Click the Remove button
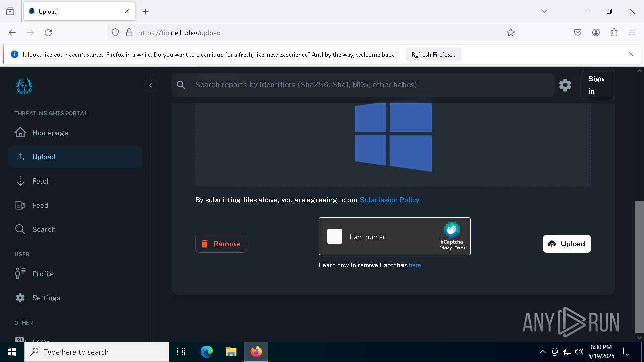Image resolution: width=644 pixels, height=362 pixels. [221, 244]
